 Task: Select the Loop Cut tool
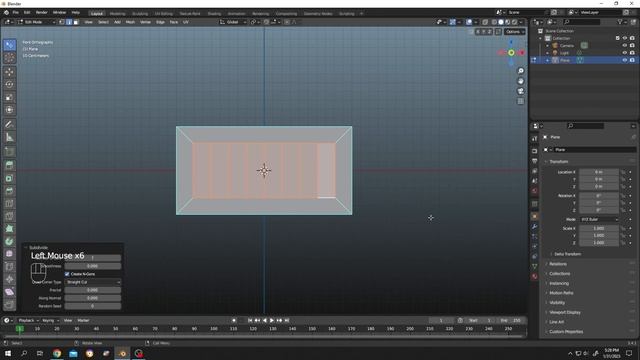coord(9,204)
